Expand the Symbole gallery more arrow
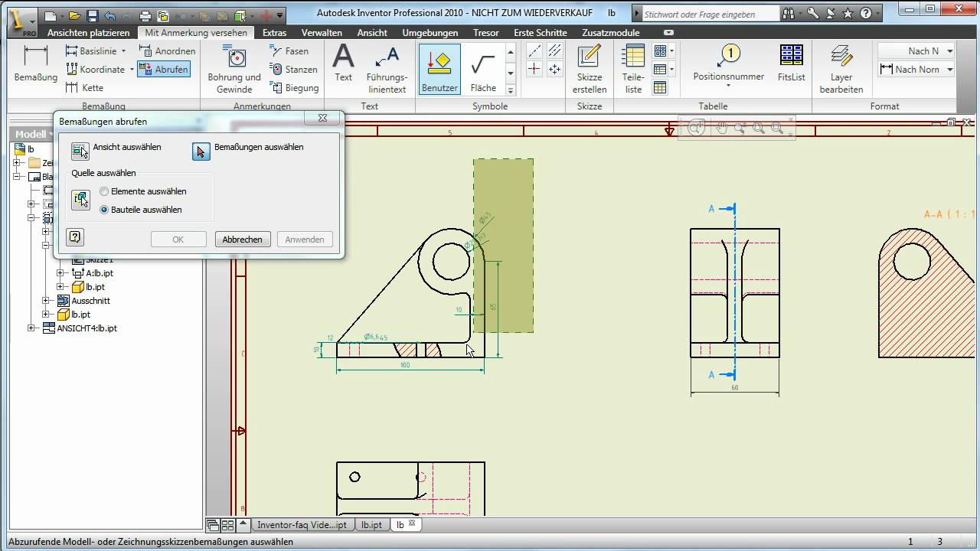Image resolution: width=980 pixels, height=551 pixels. click(511, 90)
